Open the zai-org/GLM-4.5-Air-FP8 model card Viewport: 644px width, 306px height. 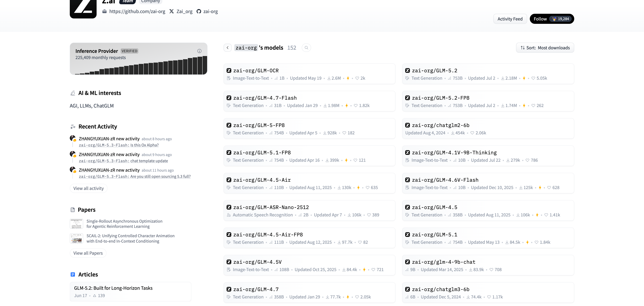[x=309, y=238]
